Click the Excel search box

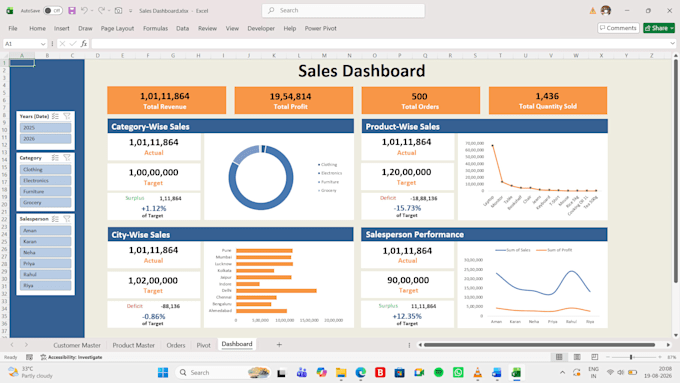pyautogui.click(x=343, y=10)
